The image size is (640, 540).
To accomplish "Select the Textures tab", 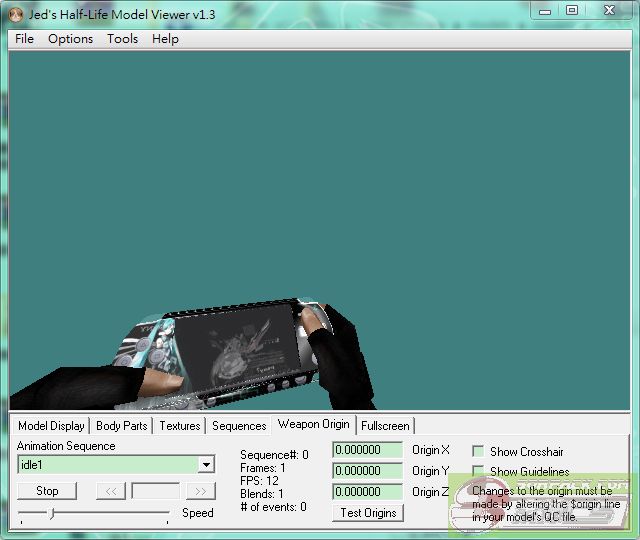I will pos(180,426).
